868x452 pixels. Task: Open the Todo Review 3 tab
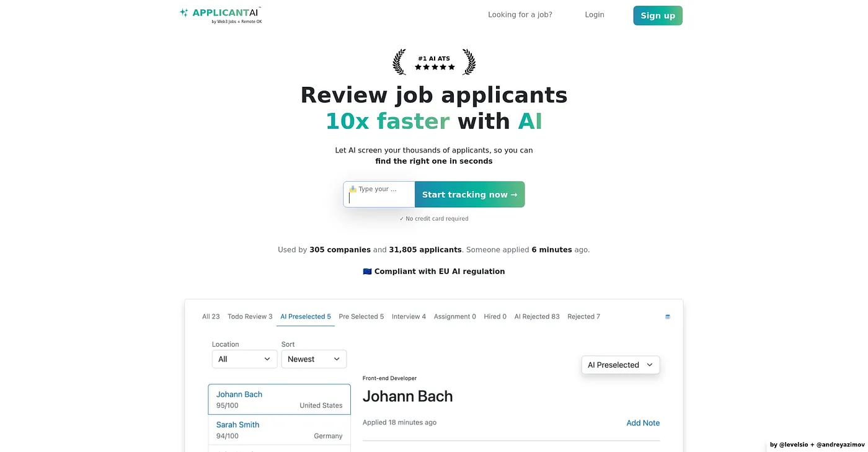250,316
